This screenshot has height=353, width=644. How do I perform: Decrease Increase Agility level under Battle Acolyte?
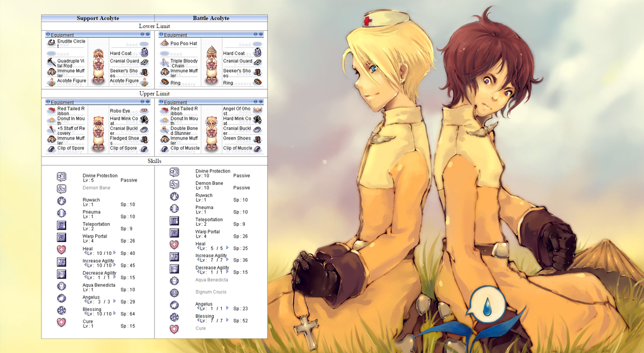(198, 260)
